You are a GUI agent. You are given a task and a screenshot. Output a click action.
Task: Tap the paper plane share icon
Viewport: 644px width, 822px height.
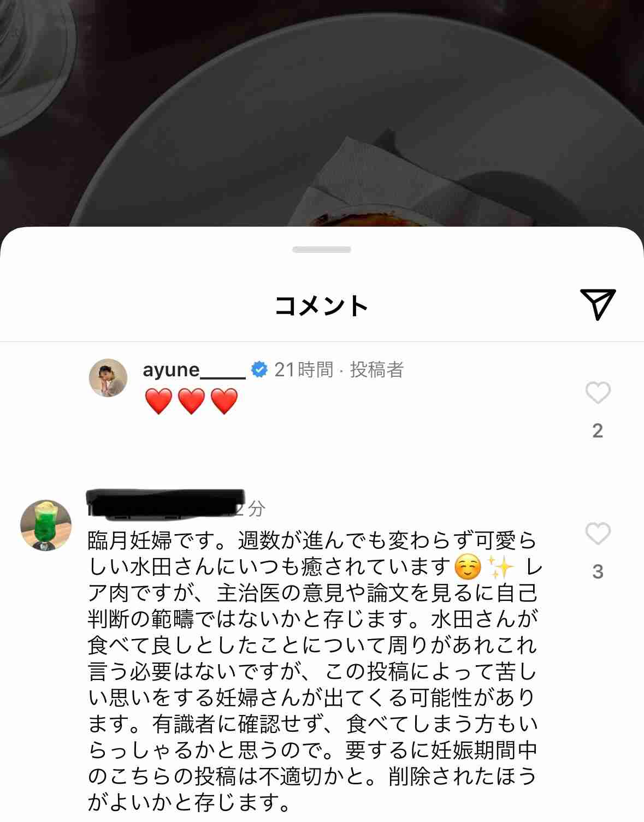pos(598,304)
